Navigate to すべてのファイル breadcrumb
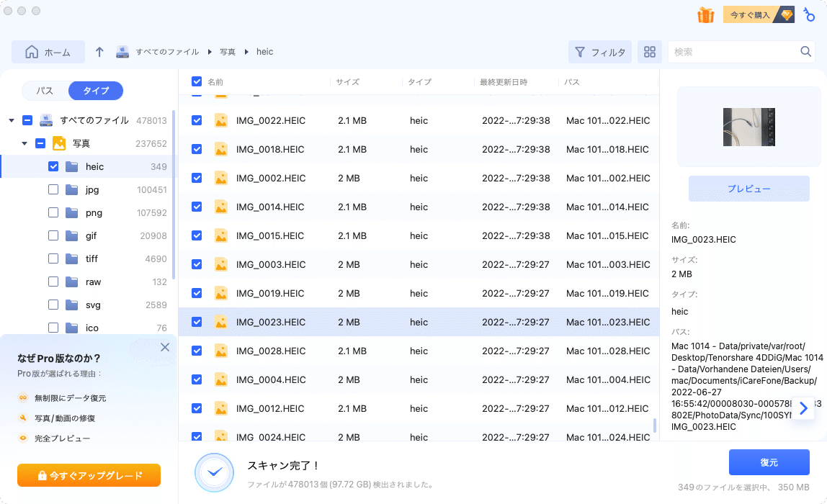This screenshot has width=827, height=504. (x=167, y=52)
